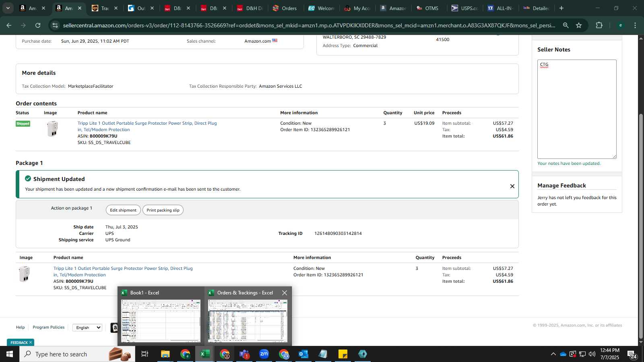The height and width of the screenshot is (362, 644).
Task: Click the Shipped status badge
Action: coord(23,123)
